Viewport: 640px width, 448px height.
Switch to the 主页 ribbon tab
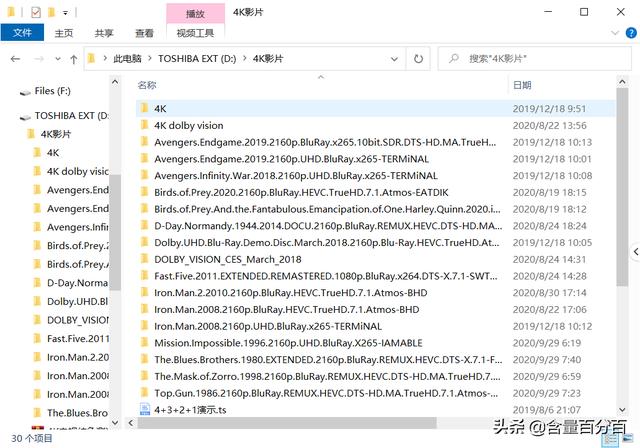[64, 33]
